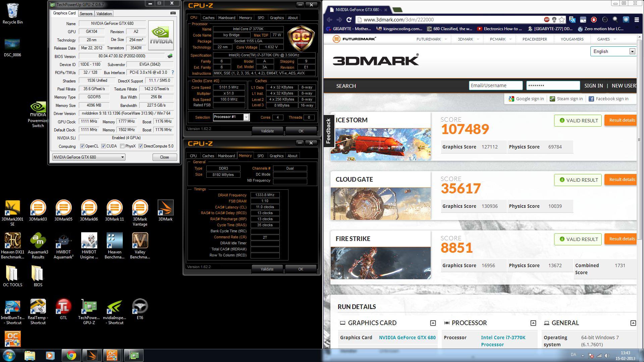Open Valley Benchmark desktop shortcut

140,246
